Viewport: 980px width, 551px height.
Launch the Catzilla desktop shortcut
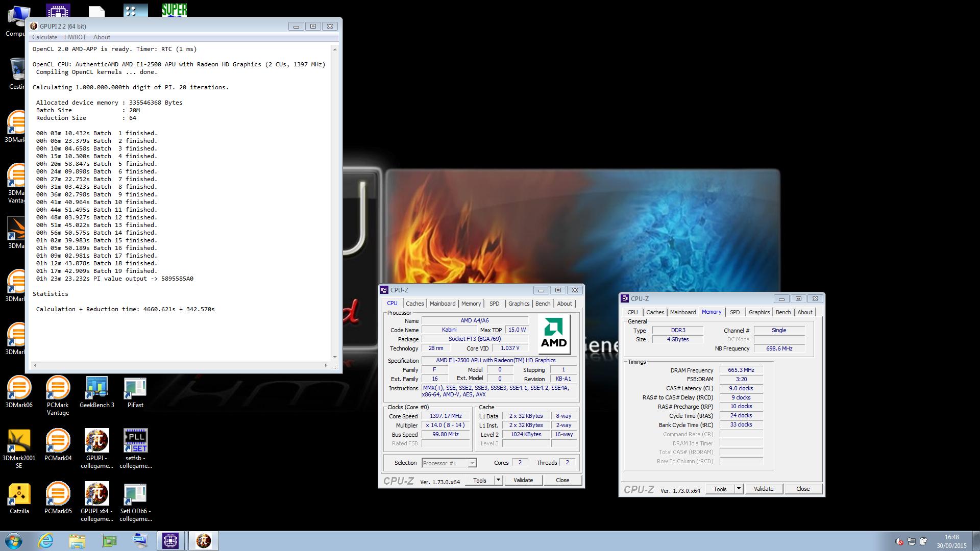[x=19, y=498]
